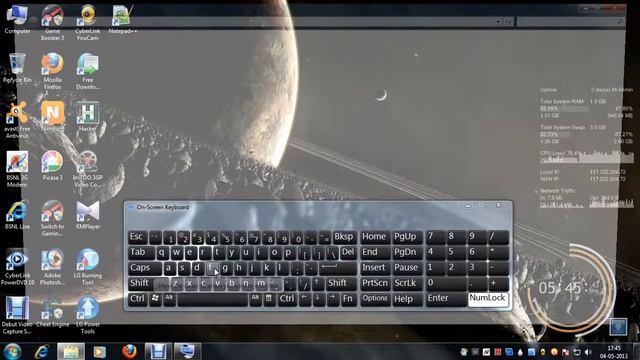Launch the Adobe Photoshop desktop shortcut
Screen dimensions: 640x360
tap(52, 267)
